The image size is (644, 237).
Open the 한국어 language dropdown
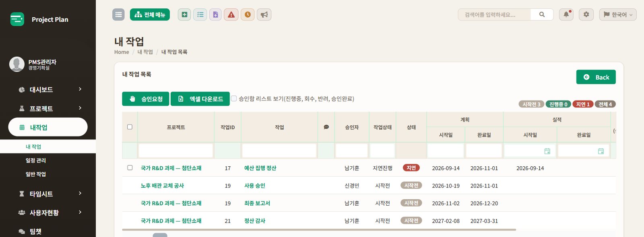618,14
